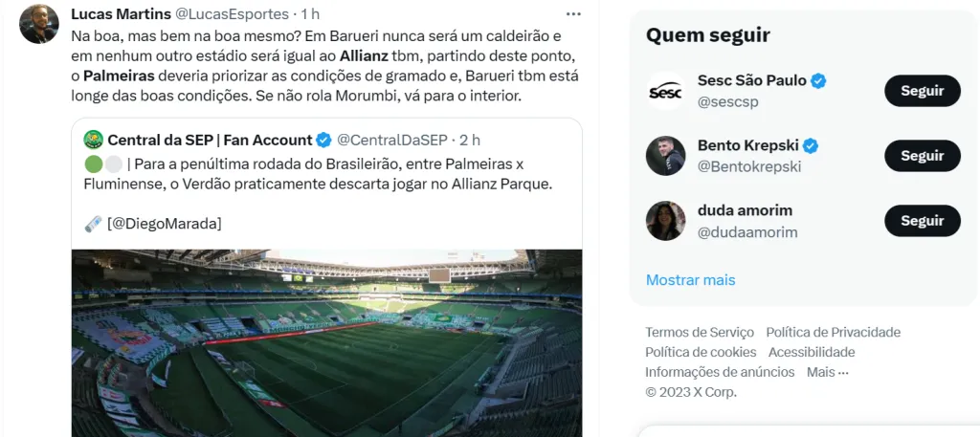The height and width of the screenshot is (437, 980).
Task: Expand suggestions with Mostrar mais
Action: click(x=690, y=280)
